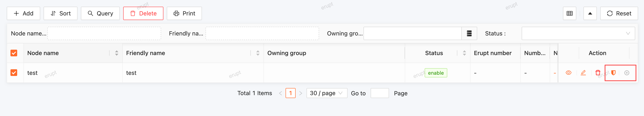Go to next page arrow
Viewport: 644px width, 116px height.
pyautogui.click(x=301, y=93)
